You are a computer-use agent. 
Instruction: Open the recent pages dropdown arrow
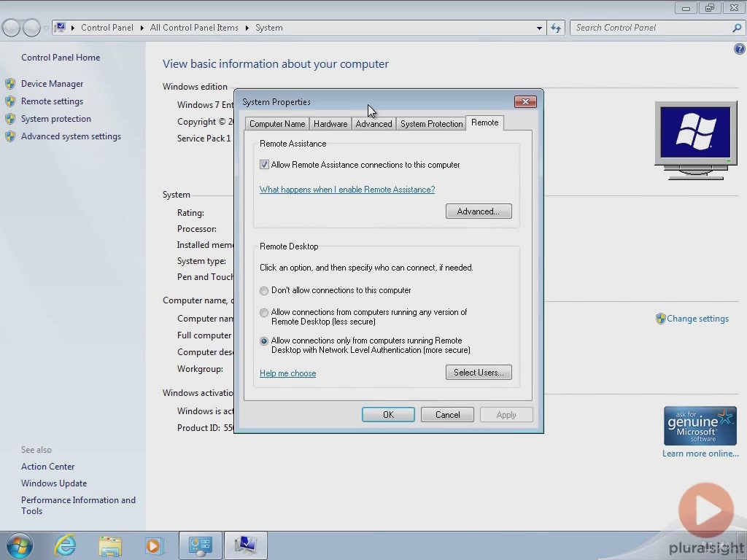point(46,28)
